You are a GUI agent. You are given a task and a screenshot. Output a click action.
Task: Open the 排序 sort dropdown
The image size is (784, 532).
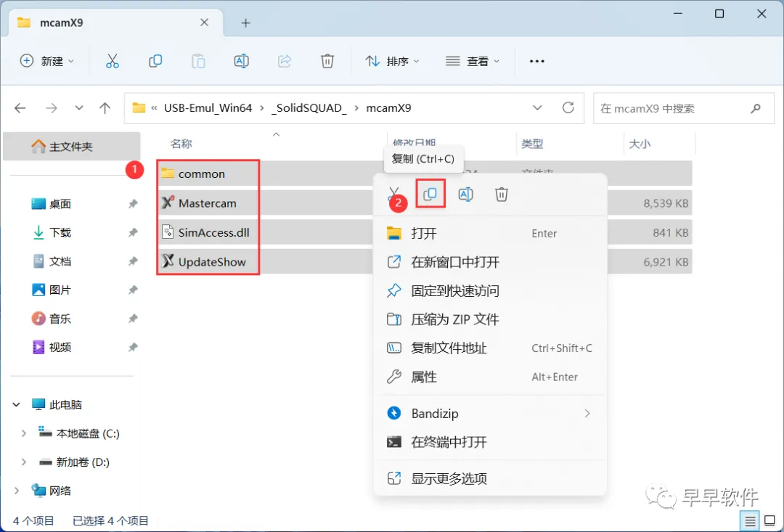(392, 61)
